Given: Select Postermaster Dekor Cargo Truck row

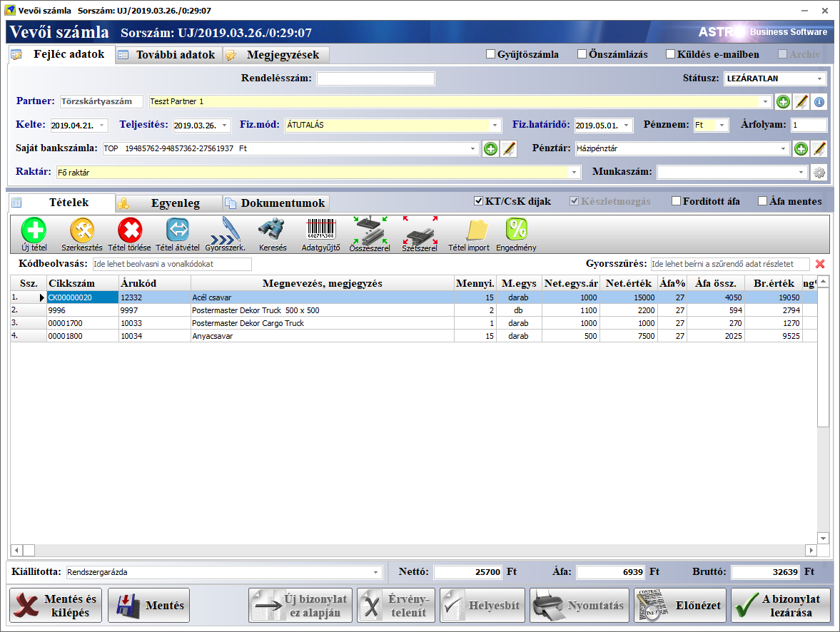Looking at the screenshot, I should (x=413, y=323).
